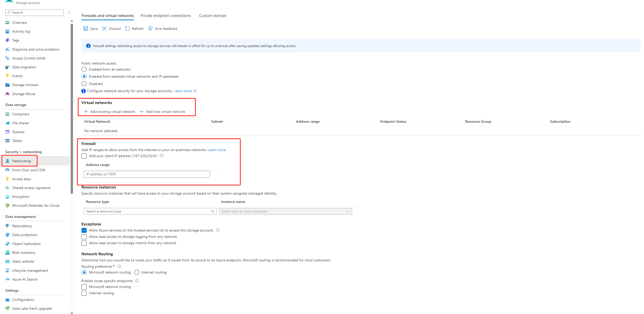The width and height of the screenshot is (644, 314).
Task: Click the Discard X icon
Action: [x=104, y=29]
